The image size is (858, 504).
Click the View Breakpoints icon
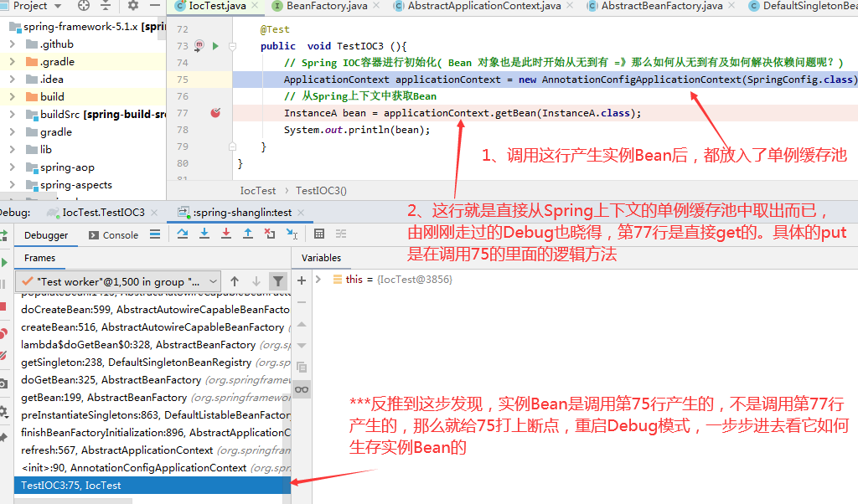tap(3, 333)
